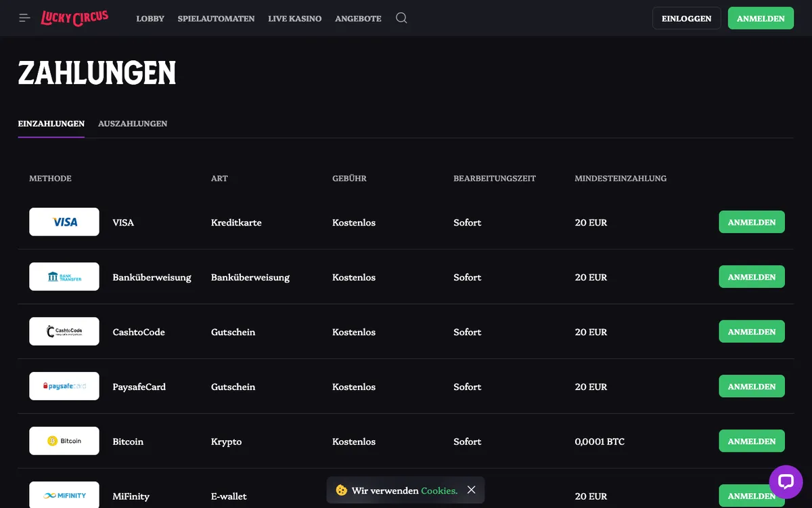Click the CashtoCode logo
This screenshot has height=508, width=812.
[x=64, y=332]
